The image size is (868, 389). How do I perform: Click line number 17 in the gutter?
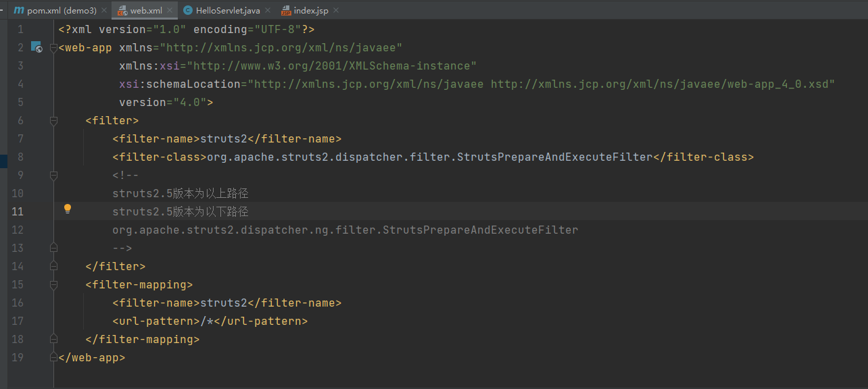pyautogui.click(x=17, y=321)
